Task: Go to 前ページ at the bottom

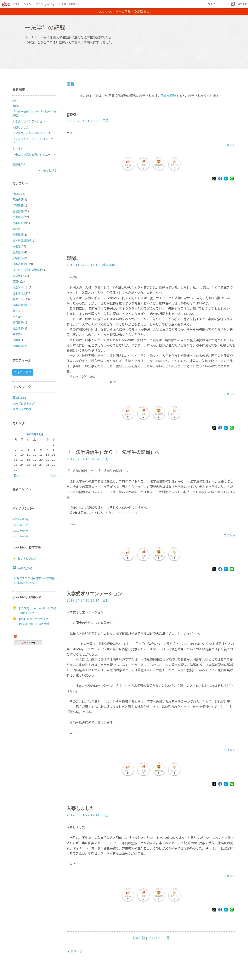Action: (x=76, y=951)
